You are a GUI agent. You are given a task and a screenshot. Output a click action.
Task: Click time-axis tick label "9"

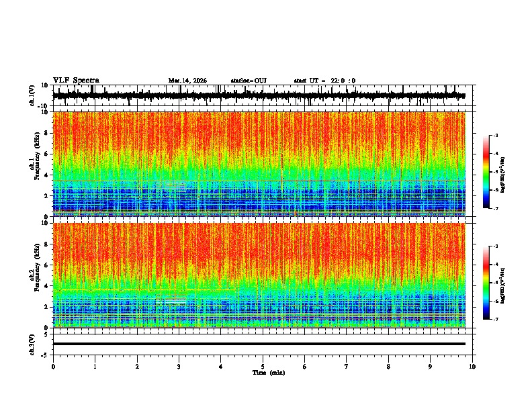pyautogui.click(x=430, y=367)
